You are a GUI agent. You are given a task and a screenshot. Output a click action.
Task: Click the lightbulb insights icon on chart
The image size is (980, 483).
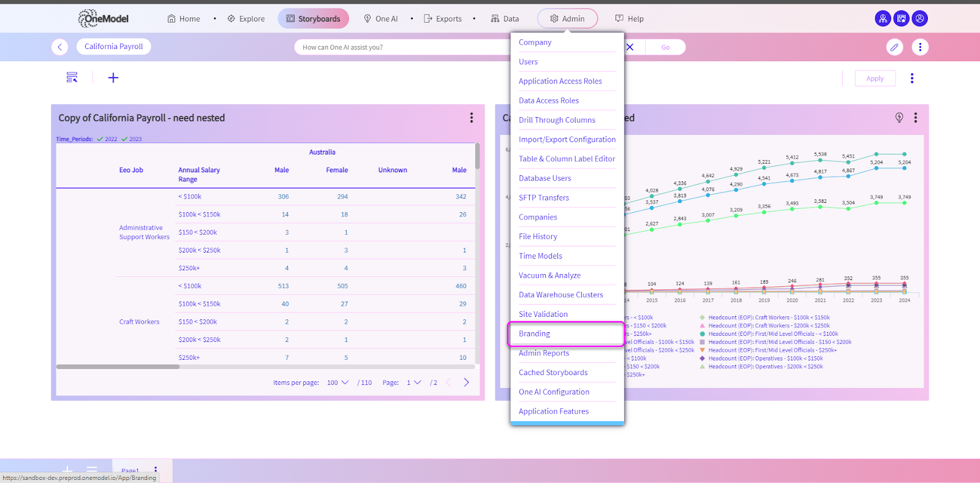(x=899, y=118)
